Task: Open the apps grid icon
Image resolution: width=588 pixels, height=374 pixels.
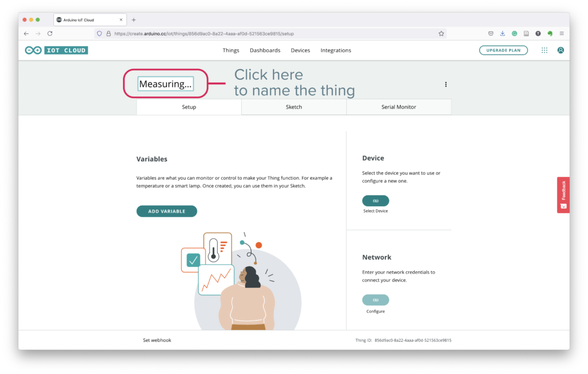Action: (x=544, y=50)
